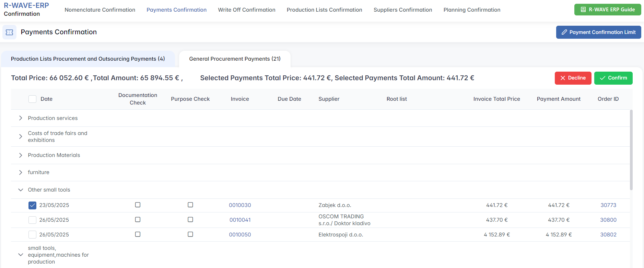Open the R-WAVE ERP Guide
Image resolution: width=644 pixels, height=268 pixels.
click(607, 10)
